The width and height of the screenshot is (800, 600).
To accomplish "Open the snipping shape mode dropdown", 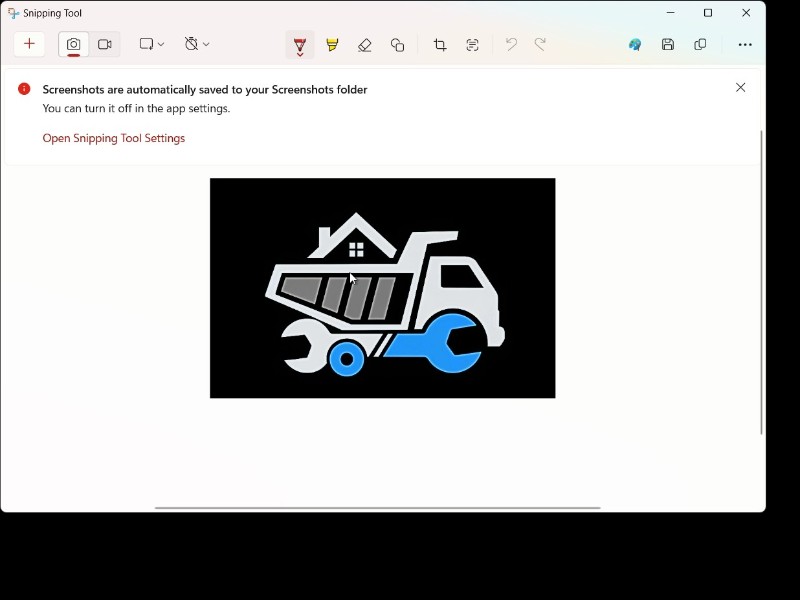I will click(152, 44).
